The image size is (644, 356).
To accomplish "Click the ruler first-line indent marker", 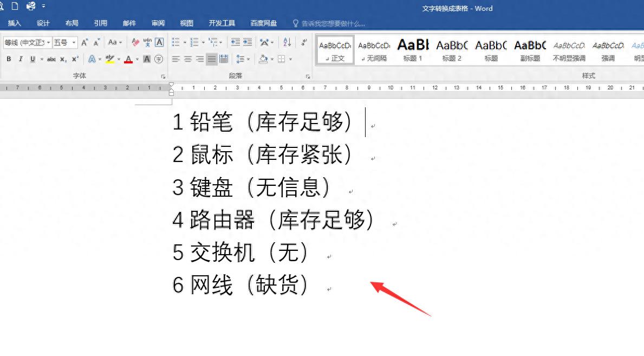I will (x=171, y=85).
